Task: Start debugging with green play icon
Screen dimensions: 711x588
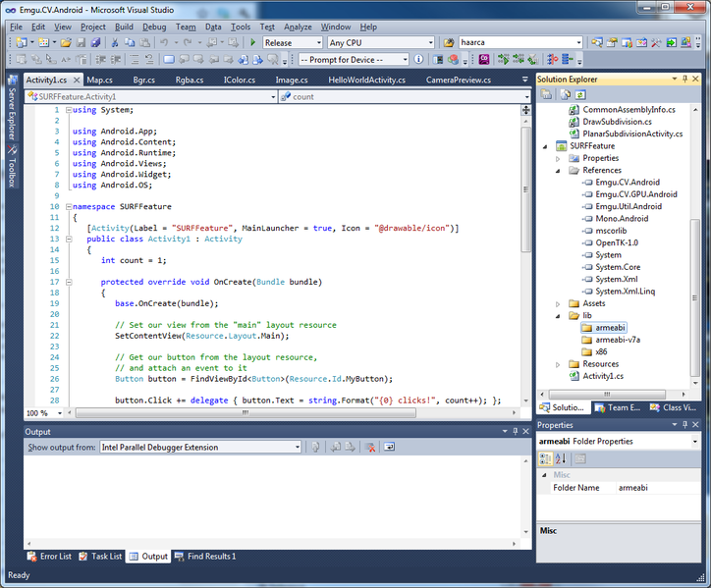Action: tap(253, 42)
